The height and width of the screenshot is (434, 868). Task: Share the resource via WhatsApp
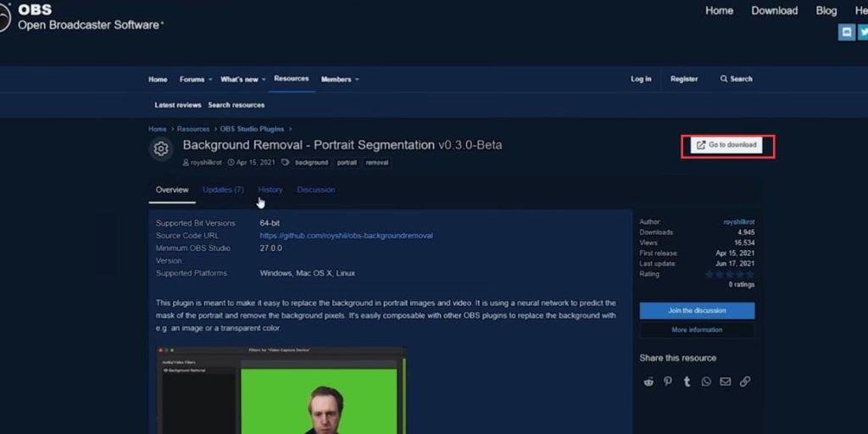click(x=706, y=381)
